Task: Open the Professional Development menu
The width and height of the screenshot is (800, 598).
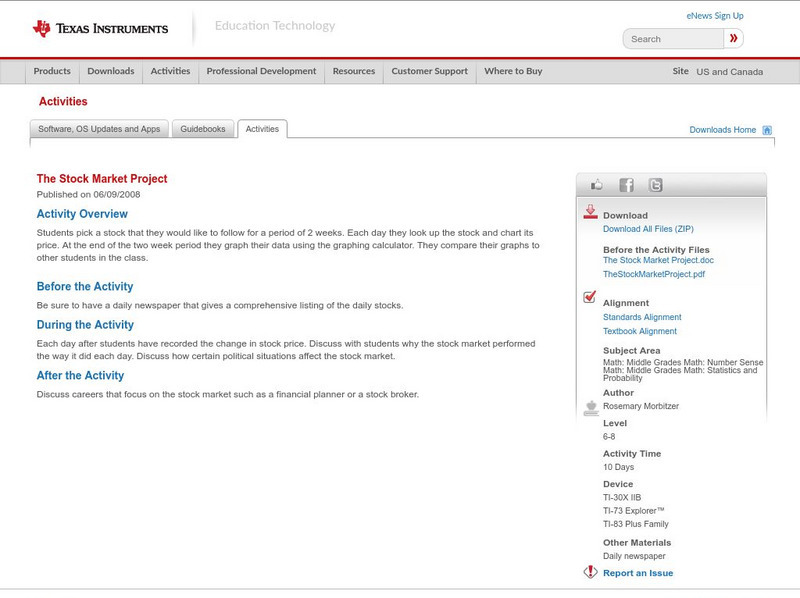Action: pos(261,71)
